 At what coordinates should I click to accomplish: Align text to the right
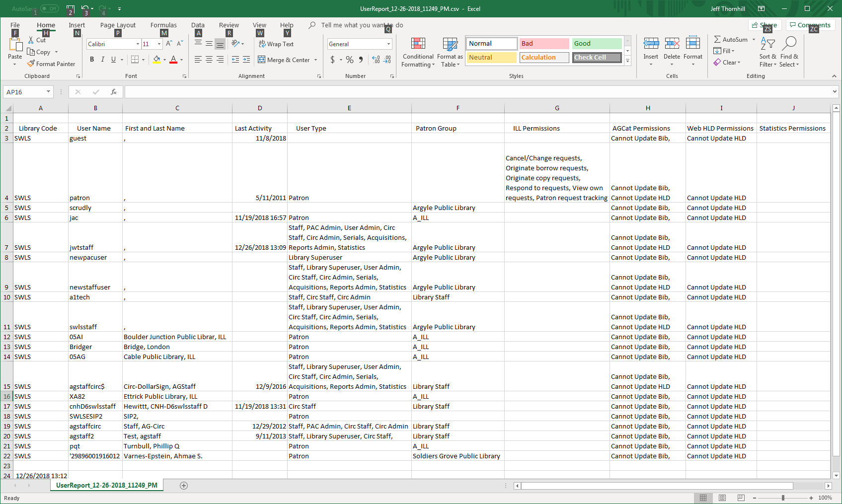click(x=220, y=60)
